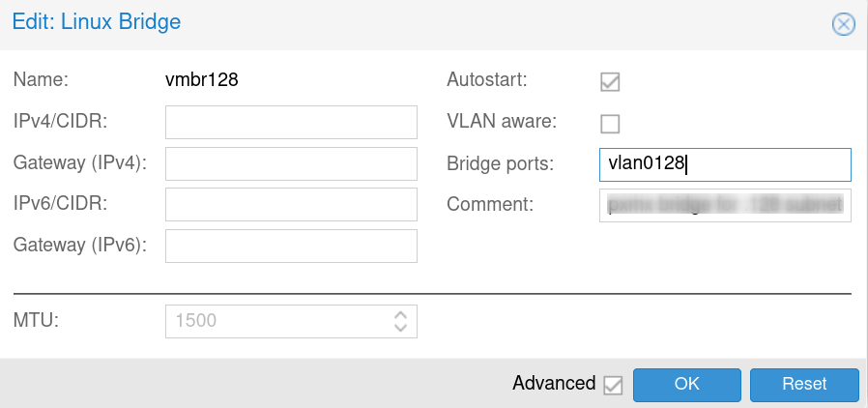
Task: Click the Bridge ports field containing vlan0128
Action: coord(725,164)
